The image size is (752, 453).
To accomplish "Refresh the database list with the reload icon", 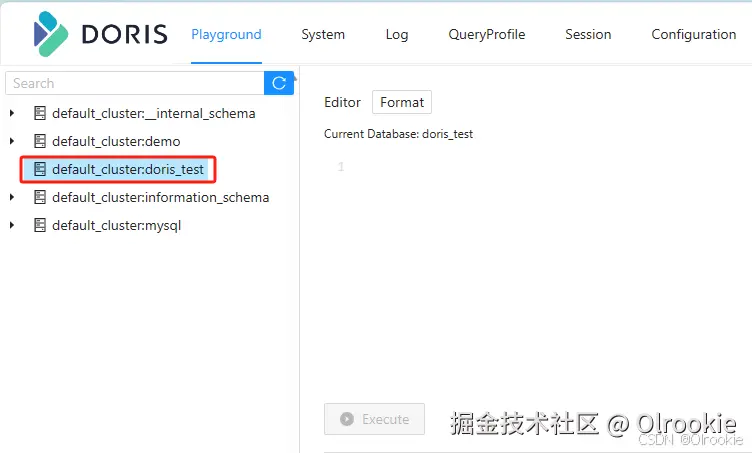I will pyautogui.click(x=279, y=83).
